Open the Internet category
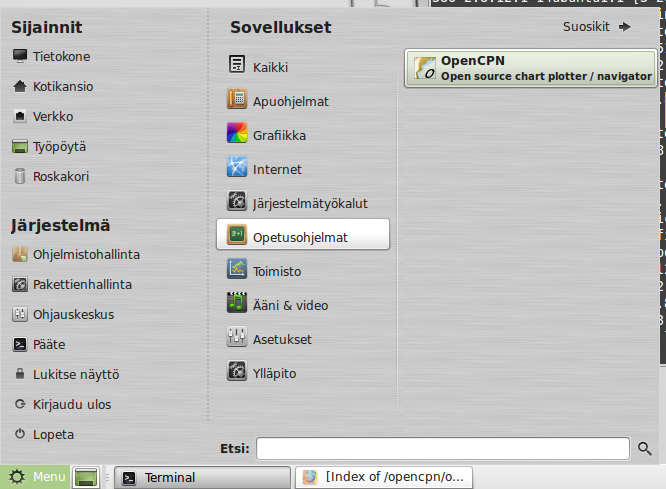666x489 pixels. click(302, 167)
